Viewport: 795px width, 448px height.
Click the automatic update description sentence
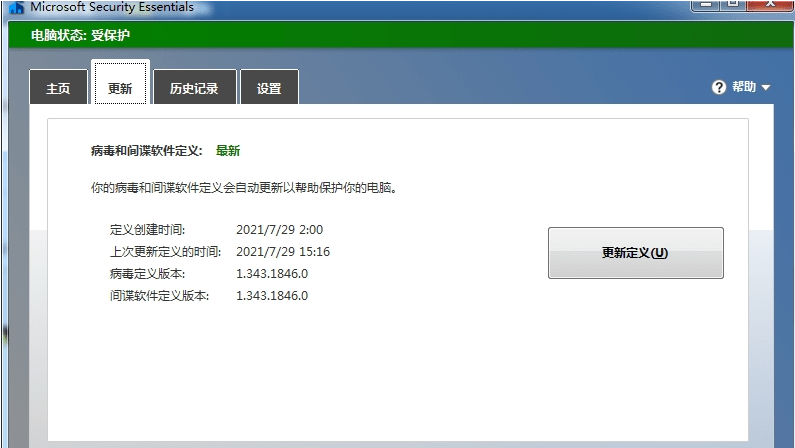pyautogui.click(x=244, y=188)
